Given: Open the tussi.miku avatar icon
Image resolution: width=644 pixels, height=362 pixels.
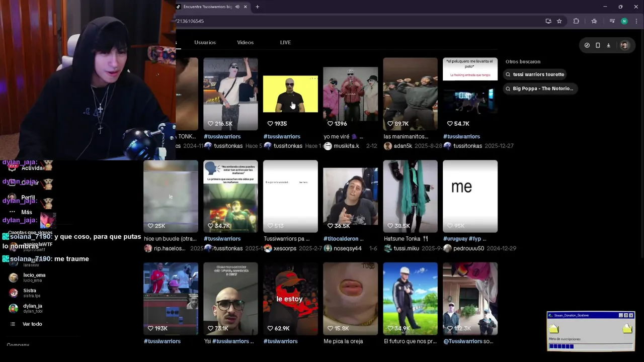Looking at the screenshot, I should point(388,248).
